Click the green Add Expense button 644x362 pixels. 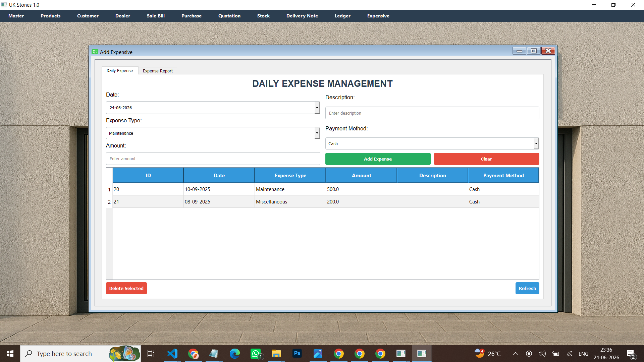378,159
